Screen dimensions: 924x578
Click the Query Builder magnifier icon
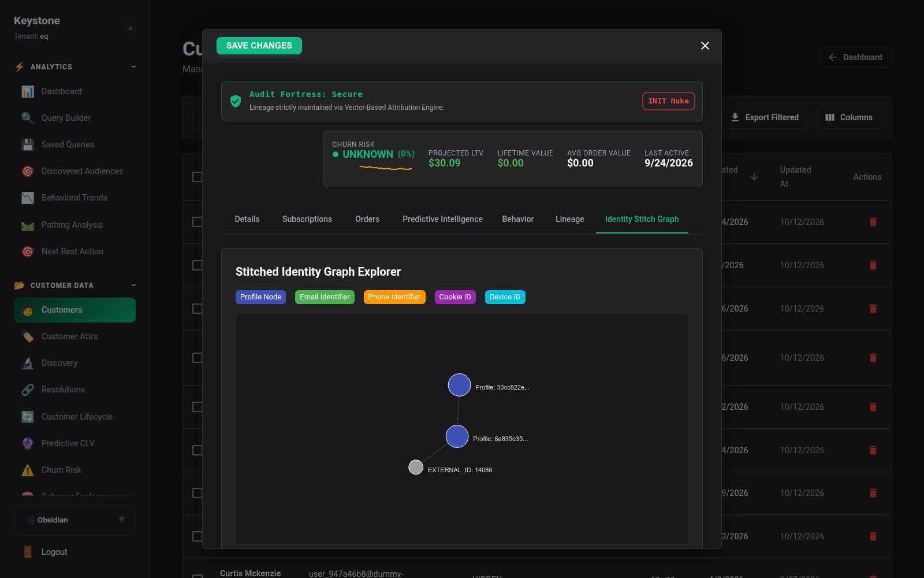point(28,118)
